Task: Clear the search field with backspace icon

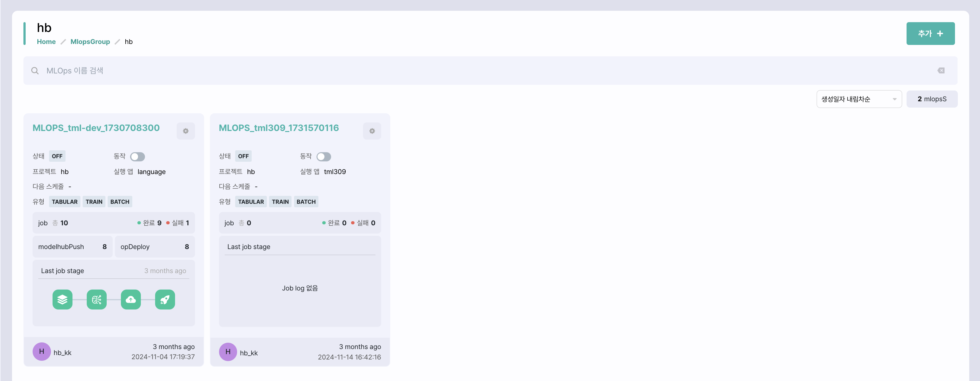Action: click(x=941, y=70)
